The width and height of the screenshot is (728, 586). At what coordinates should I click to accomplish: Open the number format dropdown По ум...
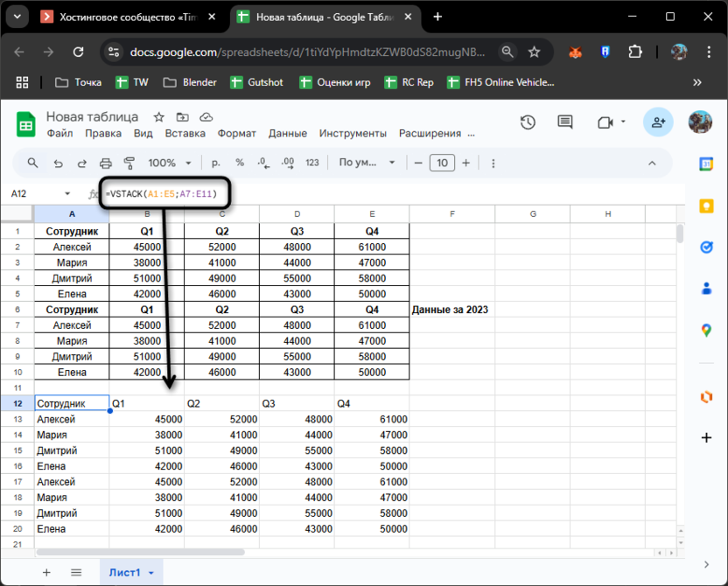pyautogui.click(x=367, y=163)
